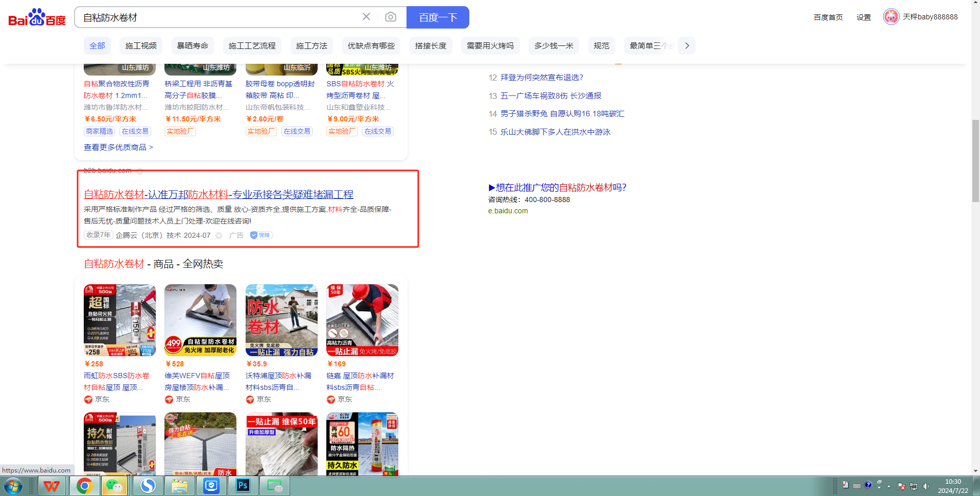Open hot search item 拜登为何突然宣布退选

pos(542,78)
